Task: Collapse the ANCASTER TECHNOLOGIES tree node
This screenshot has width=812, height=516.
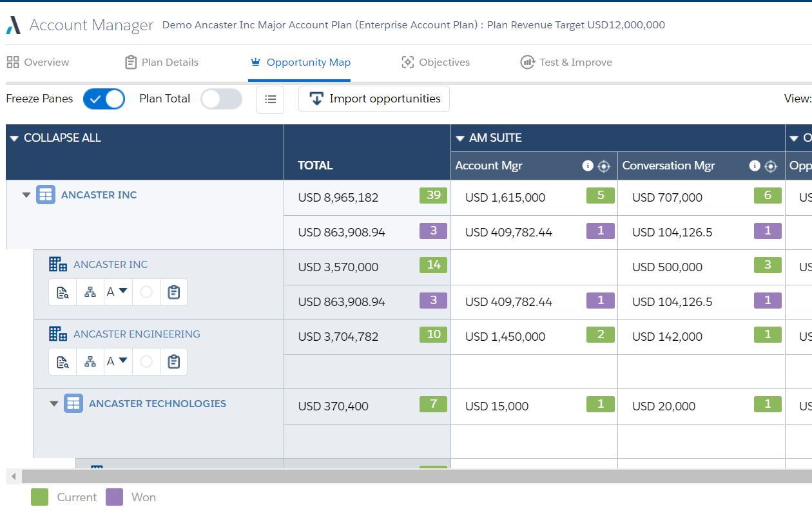Action: tap(54, 404)
